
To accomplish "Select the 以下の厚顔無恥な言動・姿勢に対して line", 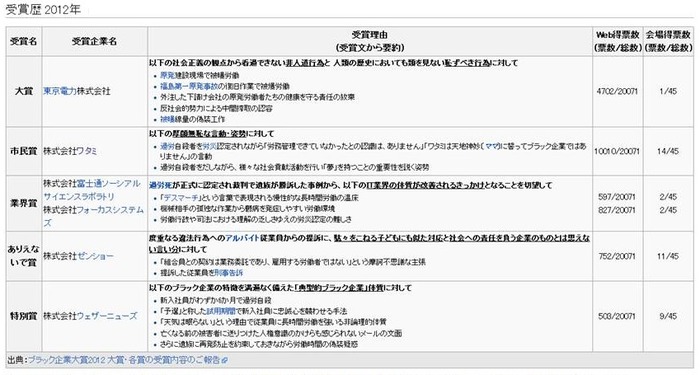I will pyautogui.click(x=212, y=133).
